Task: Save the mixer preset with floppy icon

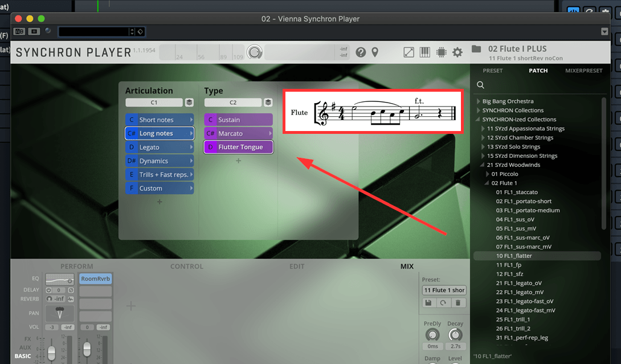Action: click(428, 302)
